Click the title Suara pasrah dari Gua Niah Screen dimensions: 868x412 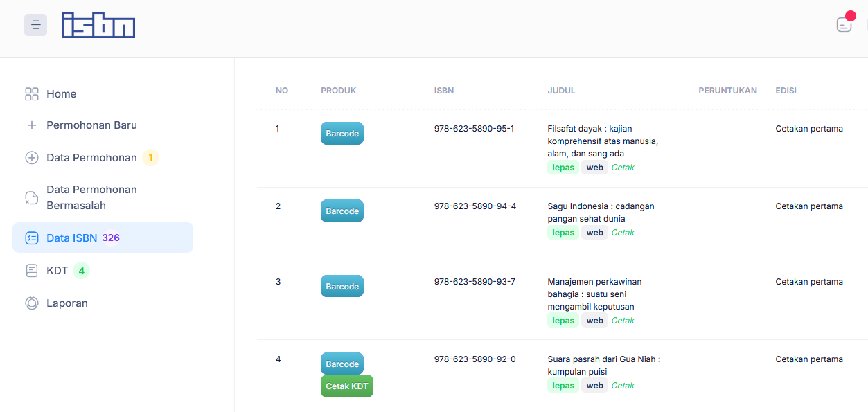(x=604, y=366)
